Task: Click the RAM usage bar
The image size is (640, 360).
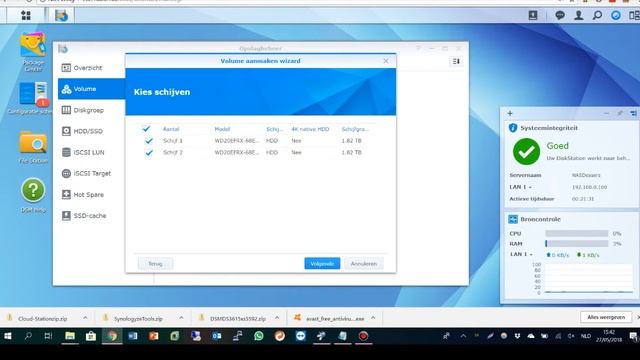Action: click(576, 244)
